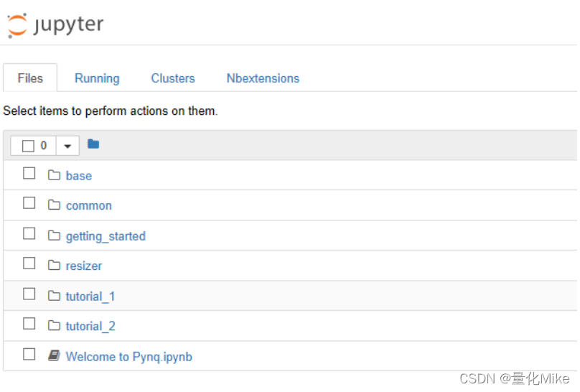580x392 pixels.
Task: Switch to the Running tab
Action: click(x=97, y=78)
